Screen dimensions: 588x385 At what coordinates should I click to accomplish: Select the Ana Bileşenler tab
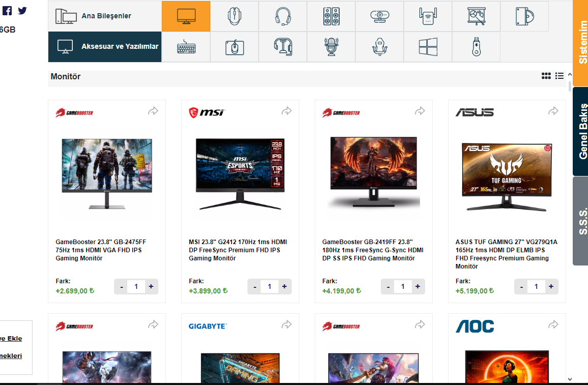pos(105,16)
